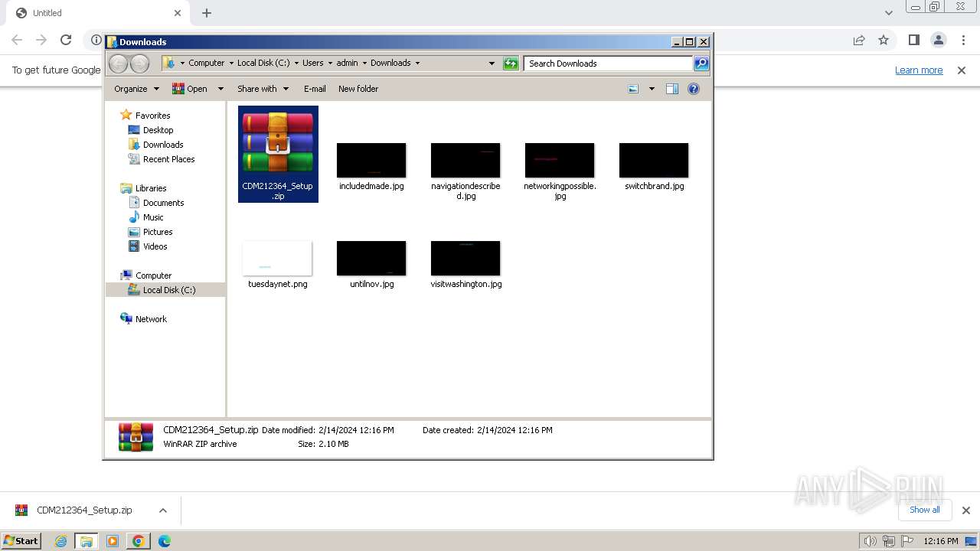This screenshot has height=551, width=980.
Task: Refresh the Downloads folder view
Action: 511,64
